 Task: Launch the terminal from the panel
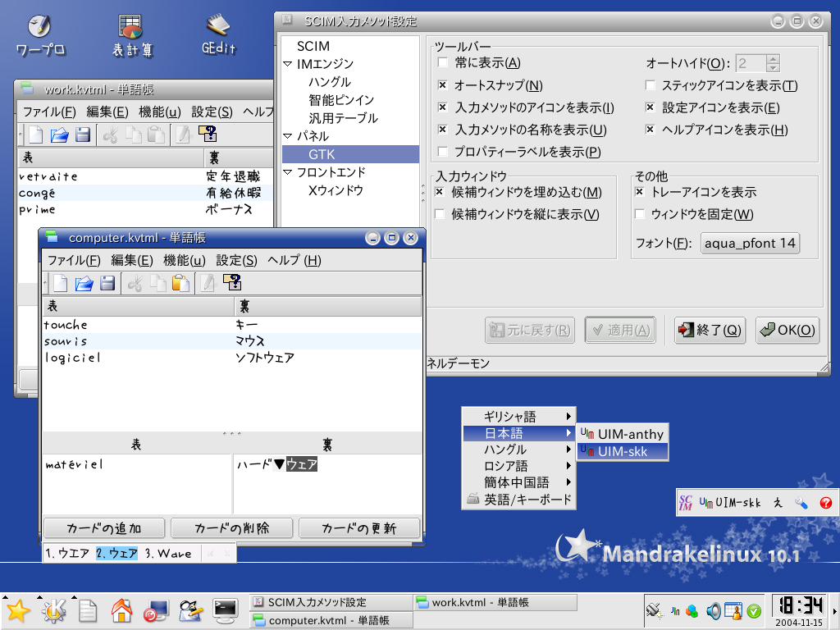pos(226,610)
